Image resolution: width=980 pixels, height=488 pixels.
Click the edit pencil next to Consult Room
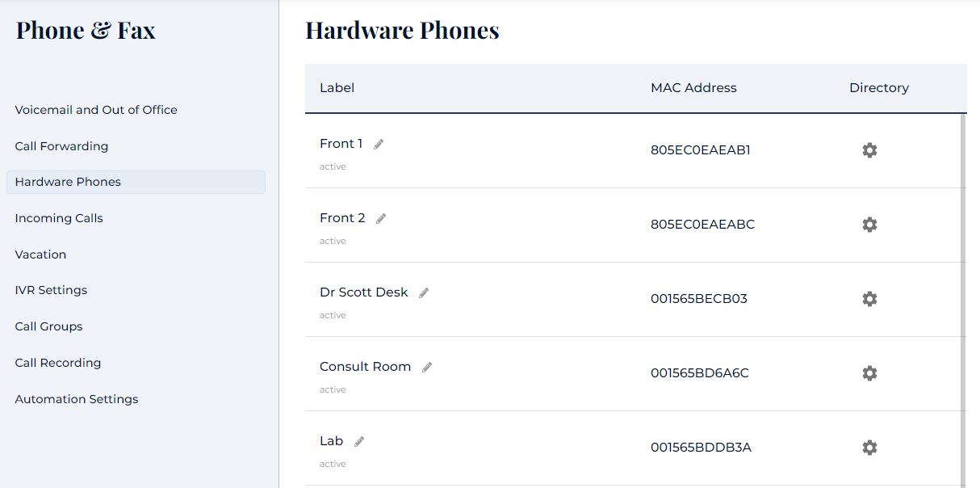coord(427,368)
